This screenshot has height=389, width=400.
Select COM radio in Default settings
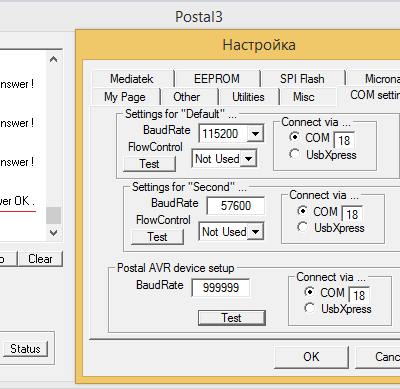pyautogui.click(x=294, y=137)
